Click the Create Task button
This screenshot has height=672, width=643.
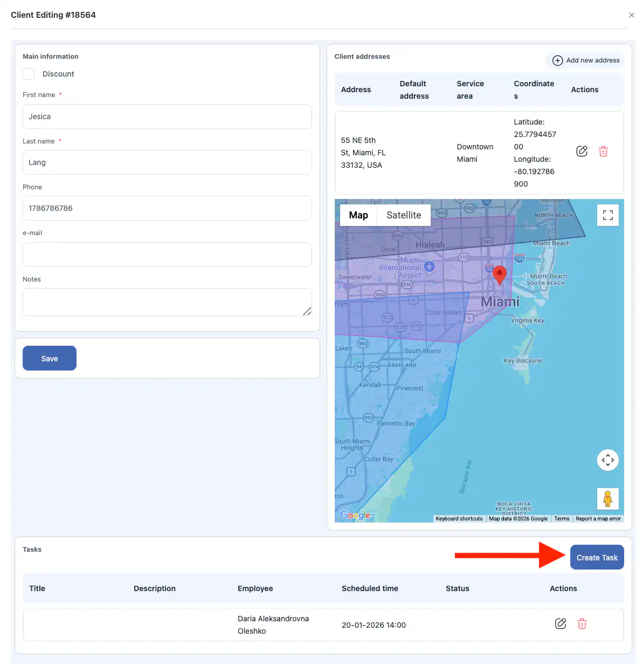click(597, 558)
